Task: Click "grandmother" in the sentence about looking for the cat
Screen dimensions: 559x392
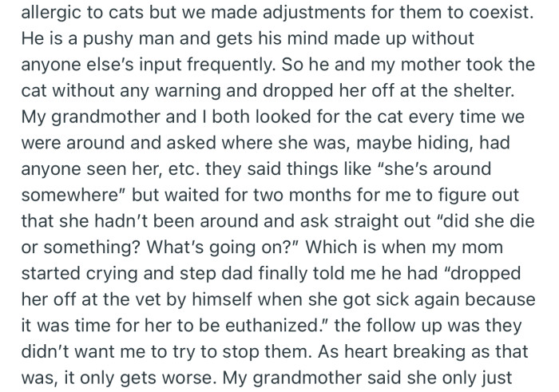Action: (x=106, y=117)
